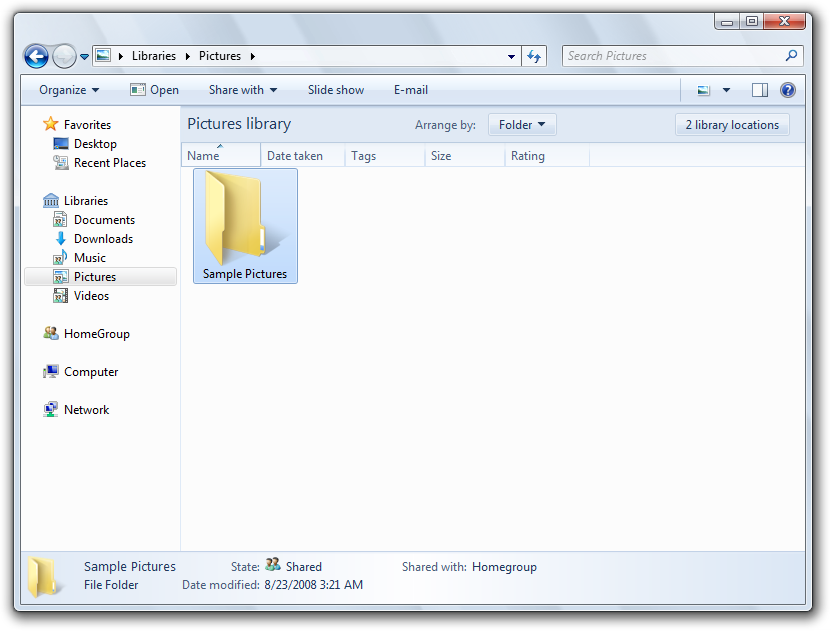Image resolution: width=832 pixels, height=632 pixels.
Task: Open Computer in the navigation pane
Action: (91, 372)
